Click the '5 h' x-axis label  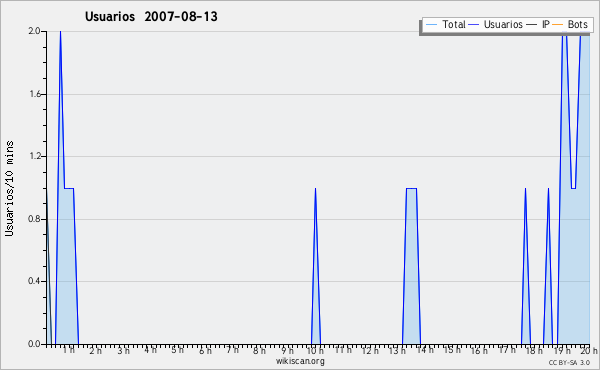pyautogui.click(x=178, y=350)
